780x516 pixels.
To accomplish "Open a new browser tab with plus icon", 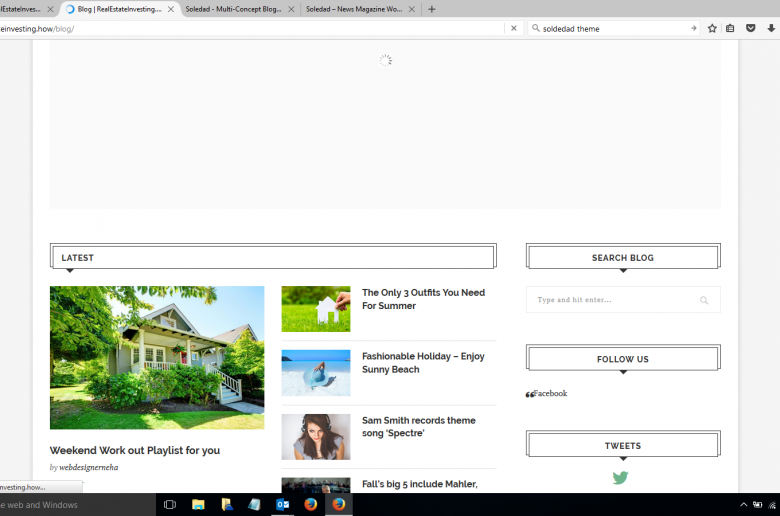I will click(x=431, y=9).
